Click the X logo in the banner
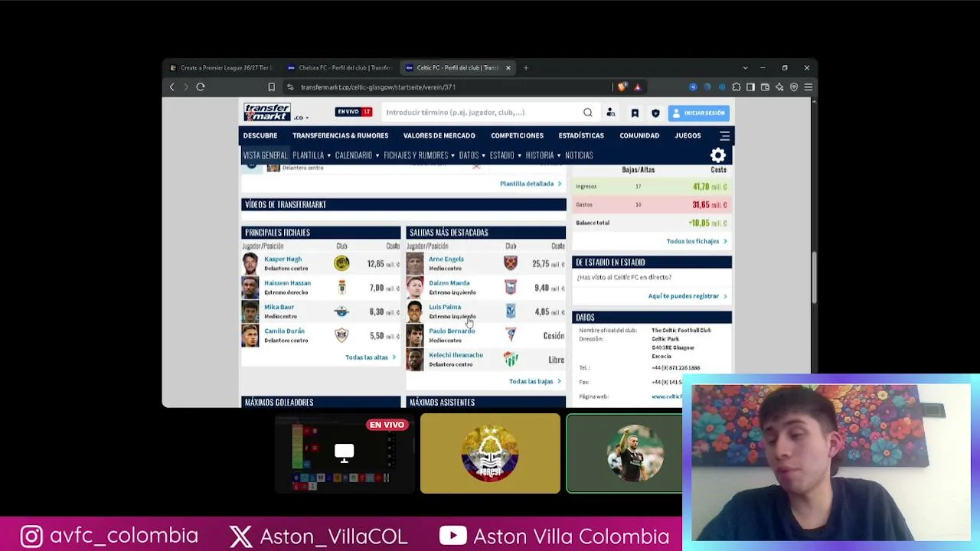The image size is (980, 551). [240, 536]
